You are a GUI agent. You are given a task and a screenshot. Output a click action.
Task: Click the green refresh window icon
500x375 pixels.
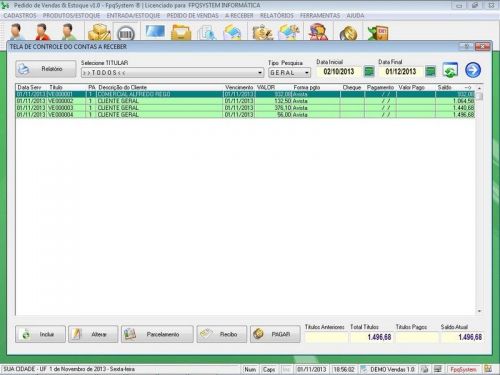pyautogui.click(x=450, y=70)
